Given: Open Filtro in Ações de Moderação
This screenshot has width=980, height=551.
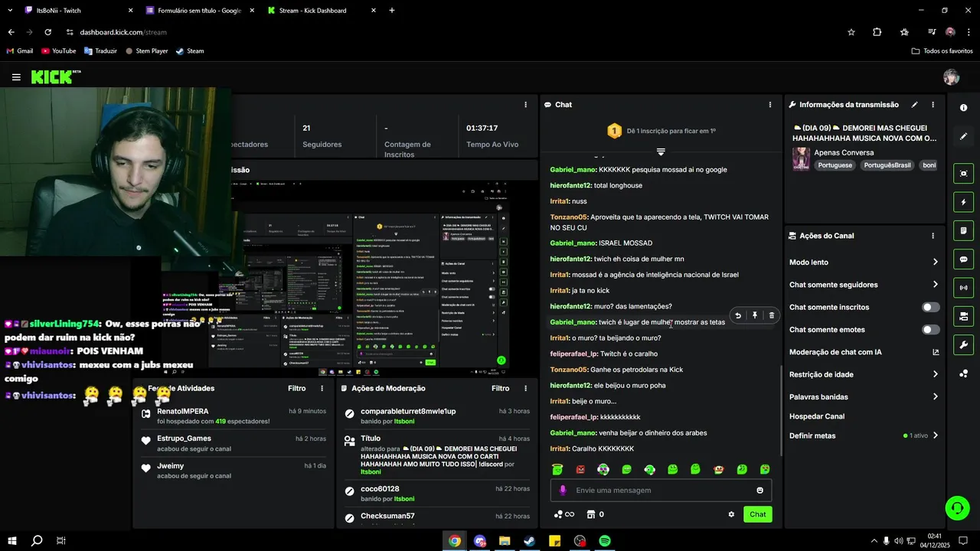Looking at the screenshot, I should coord(501,389).
